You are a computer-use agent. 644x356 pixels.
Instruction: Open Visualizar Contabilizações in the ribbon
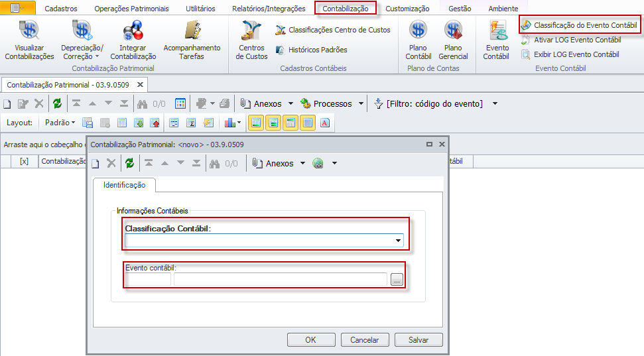[29, 40]
